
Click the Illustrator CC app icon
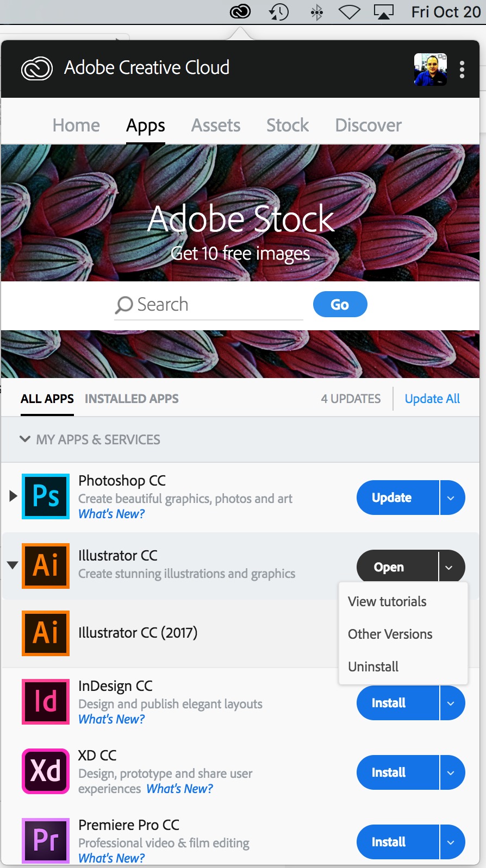46,566
